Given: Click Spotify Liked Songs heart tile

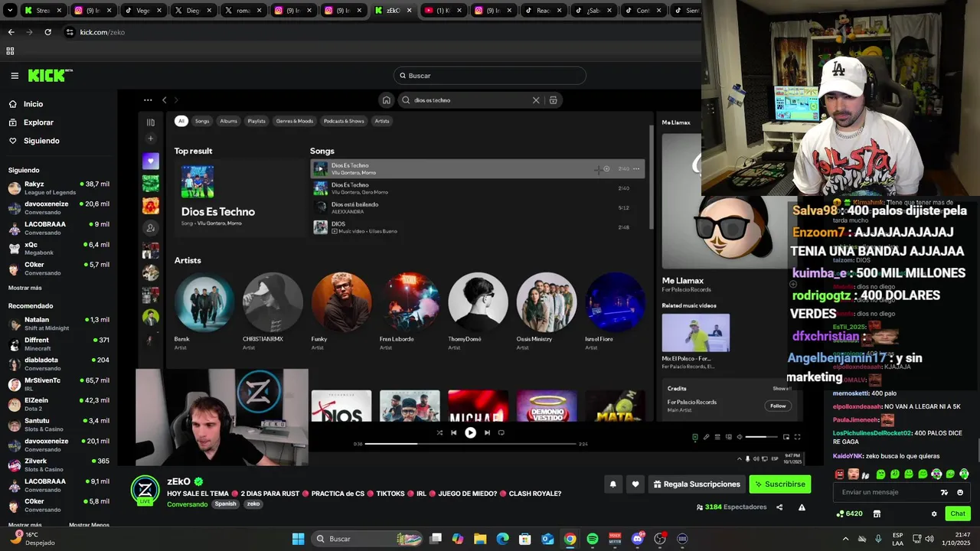Looking at the screenshot, I should click(151, 161).
